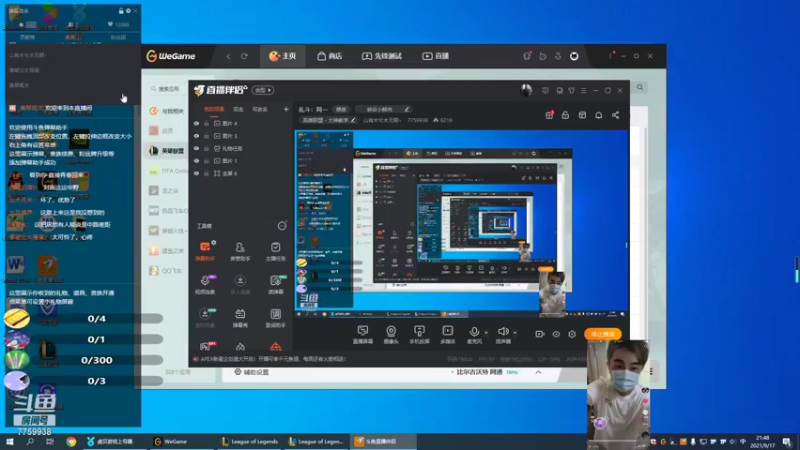Open the 主播任务 tool in the toolbox

click(x=276, y=251)
